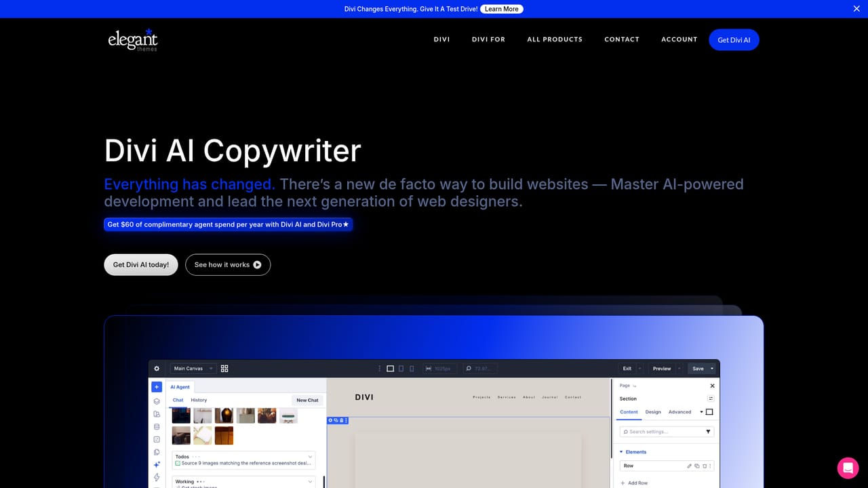868x488 pixels.
Task: Open the Save dropdown arrow
Action: (x=712, y=369)
